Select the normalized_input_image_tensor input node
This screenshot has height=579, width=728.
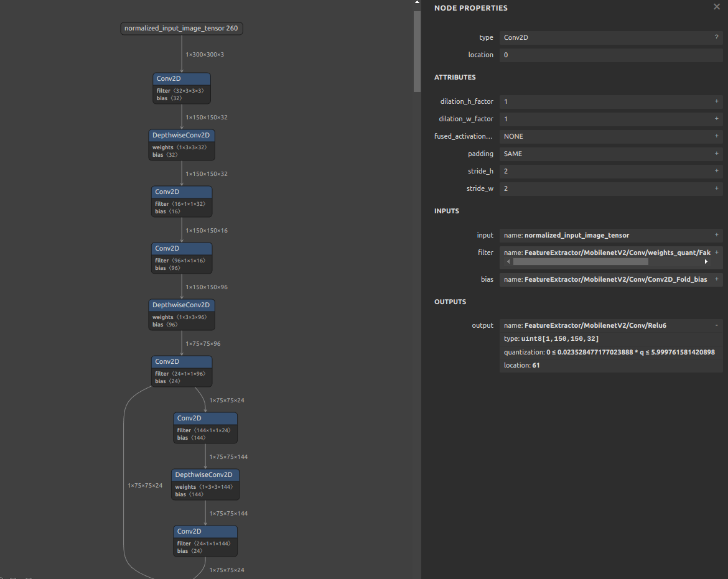coord(181,28)
